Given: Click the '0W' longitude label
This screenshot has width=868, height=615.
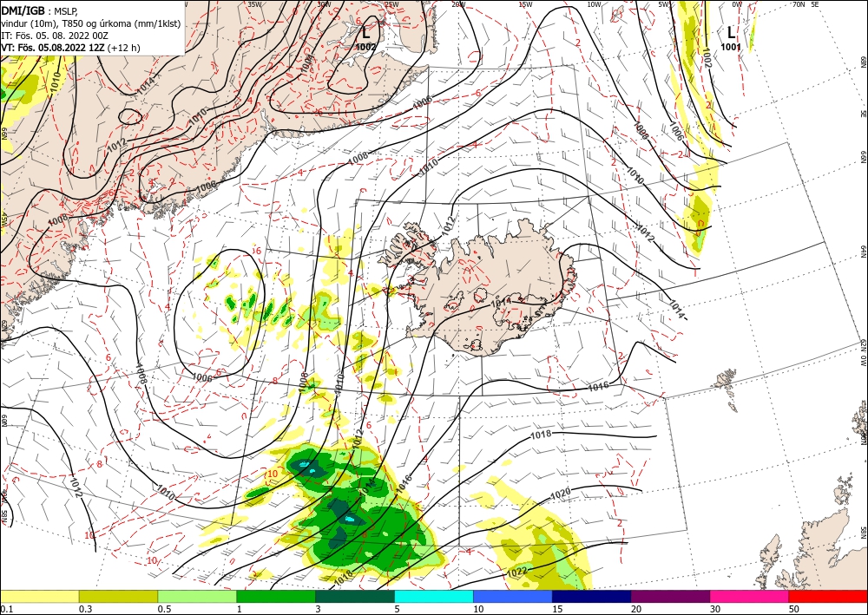Looking at the screenshot, I should 737,4.
